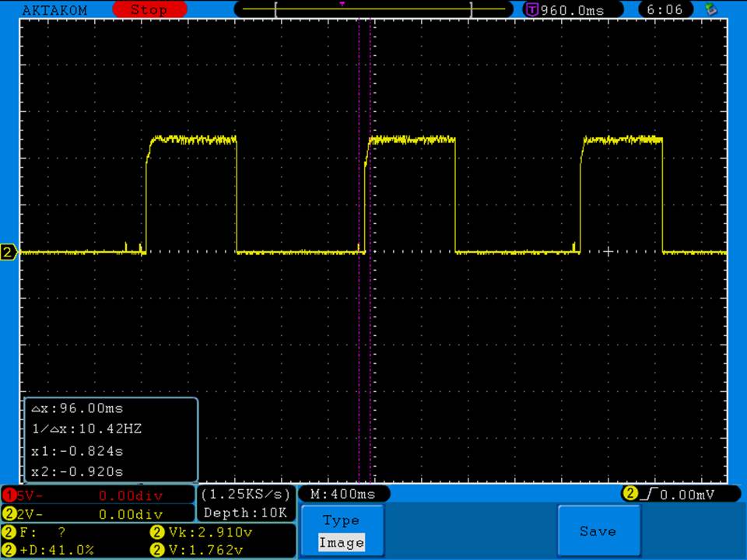The height and width of the screenshot is (560, 747).
Task: Click the horizontal trigger position T icon
Action: (x=532, y=10)
